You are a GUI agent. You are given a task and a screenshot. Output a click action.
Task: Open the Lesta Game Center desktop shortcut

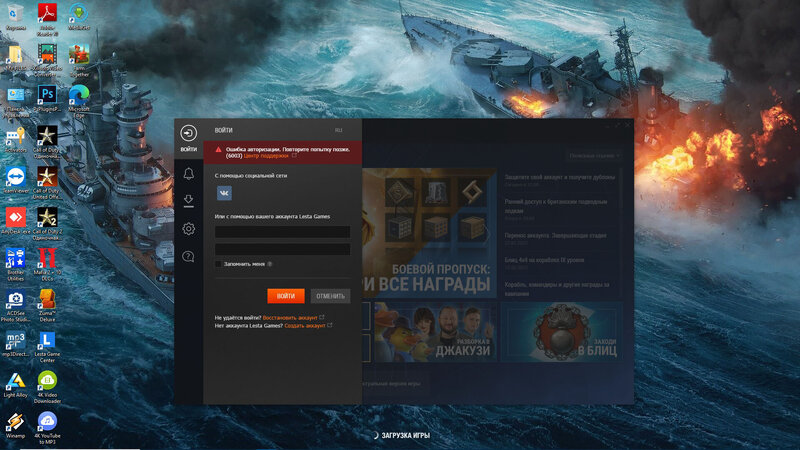point(47,346)
